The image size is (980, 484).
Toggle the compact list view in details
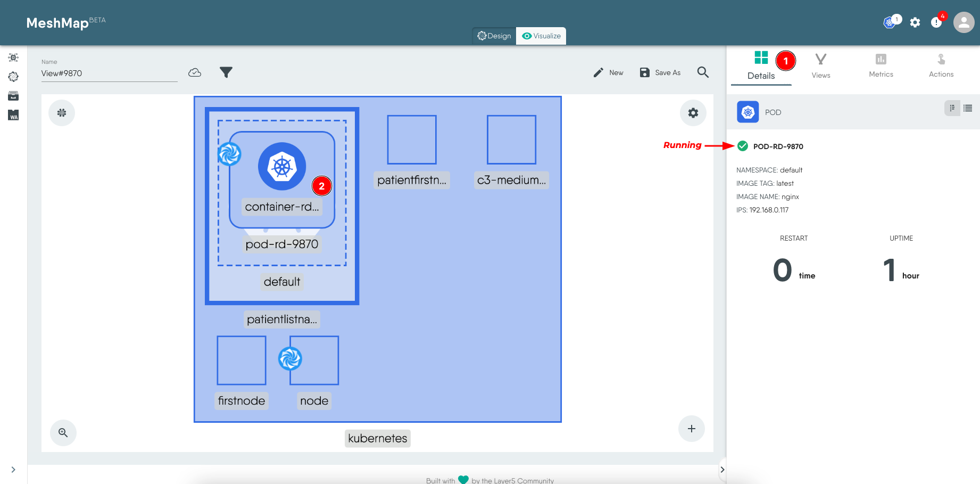(x=952, y=108)
